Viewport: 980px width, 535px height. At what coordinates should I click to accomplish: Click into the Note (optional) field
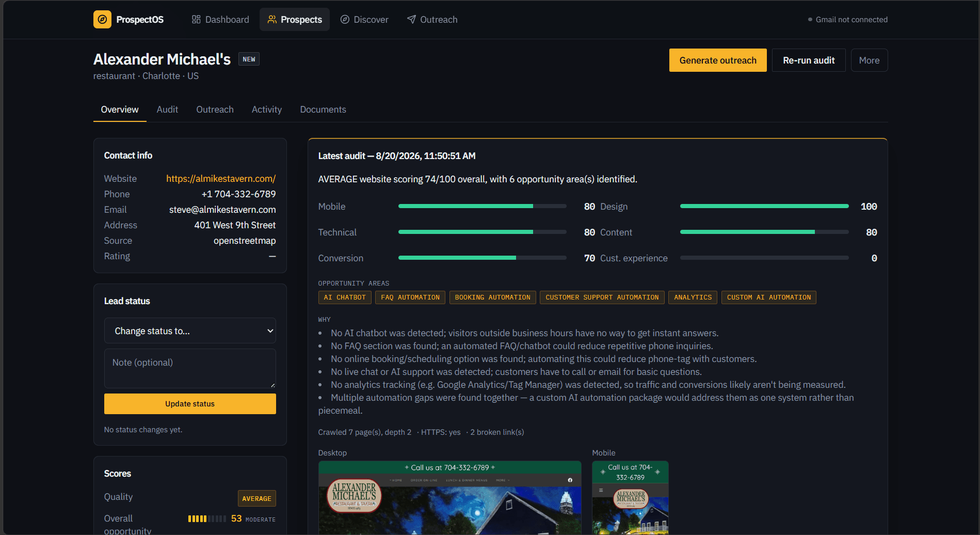tap(190, 368)
